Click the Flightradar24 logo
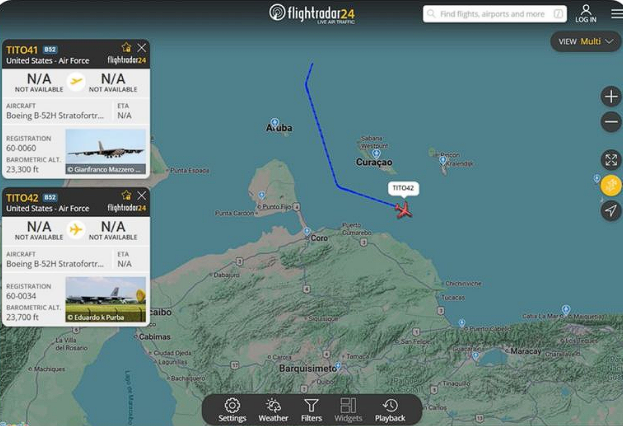 (312, 14)
